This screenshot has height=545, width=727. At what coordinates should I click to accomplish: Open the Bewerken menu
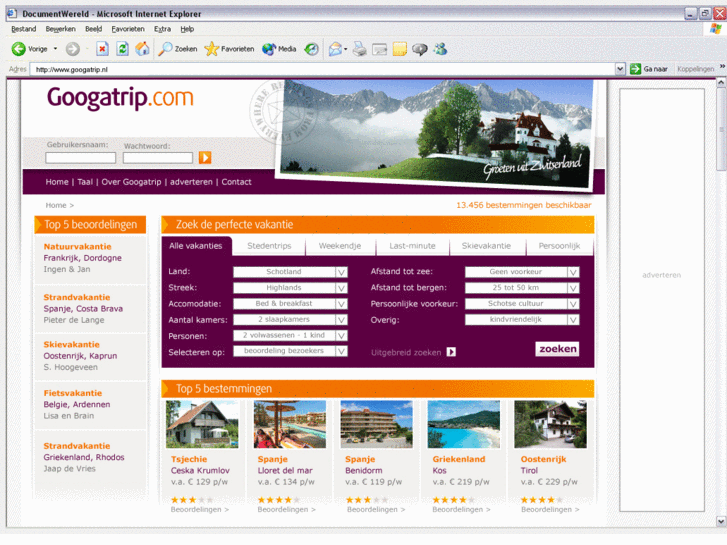click(60, 29)
